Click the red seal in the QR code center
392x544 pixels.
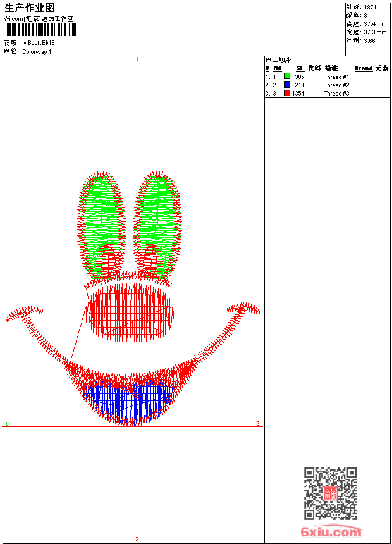point(331,493)
